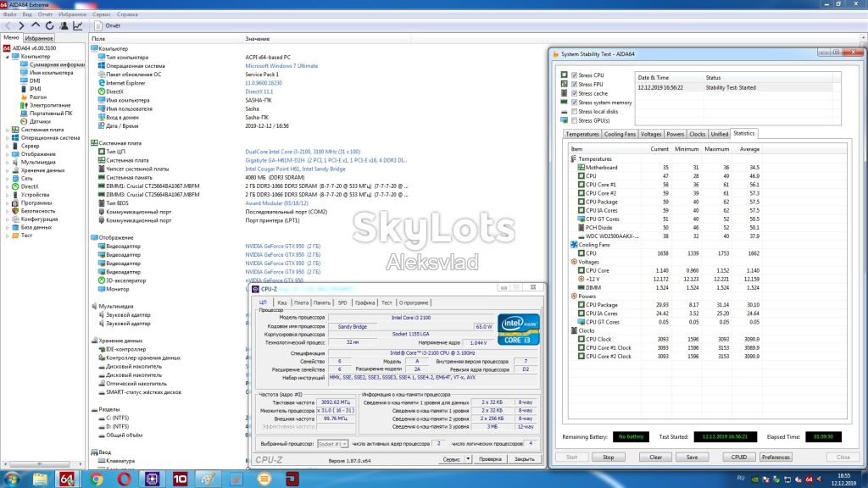Screen dimensions: 868x488
Task: Click the Forward arrow in AIDA64 toolbar
Action: [x=21, y=25]
